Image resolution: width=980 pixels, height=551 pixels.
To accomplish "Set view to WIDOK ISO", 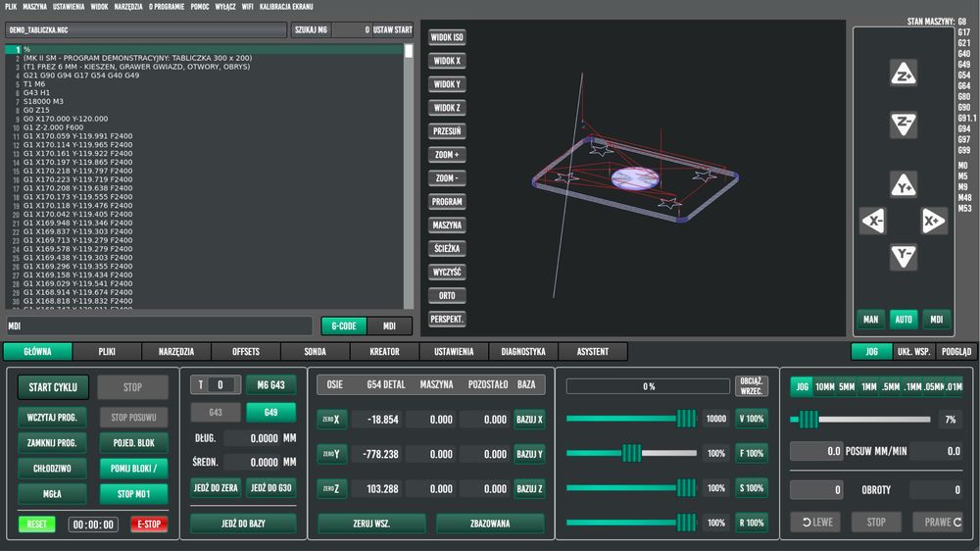I will [x=447, y=37].
